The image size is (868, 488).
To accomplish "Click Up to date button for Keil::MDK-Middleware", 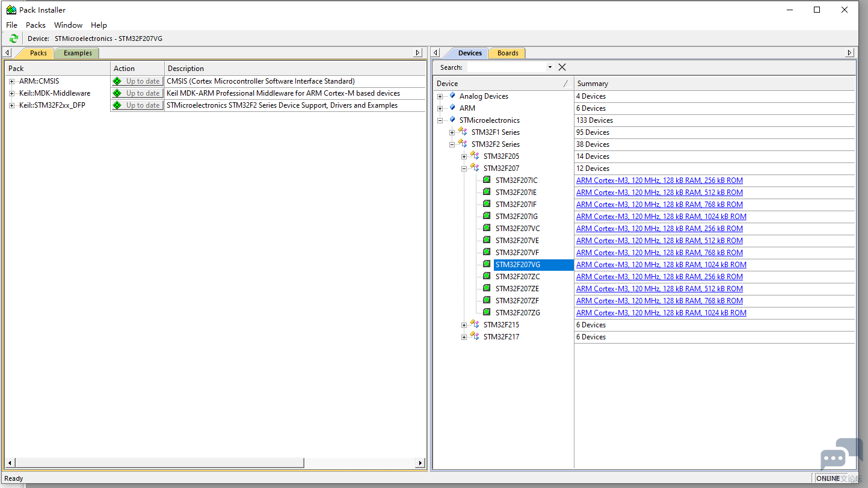I will click(x=137, y=93).
